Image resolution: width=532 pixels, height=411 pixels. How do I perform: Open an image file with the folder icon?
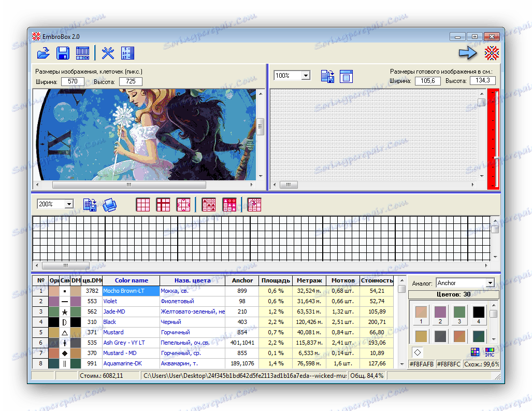[x=44, y=53]
